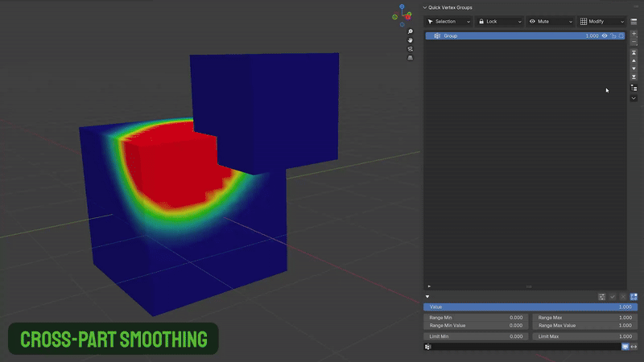Screen dimensions: 644x362
Task: Click the zoom magnifier icon in viewport
Action: tap(410, 31)
